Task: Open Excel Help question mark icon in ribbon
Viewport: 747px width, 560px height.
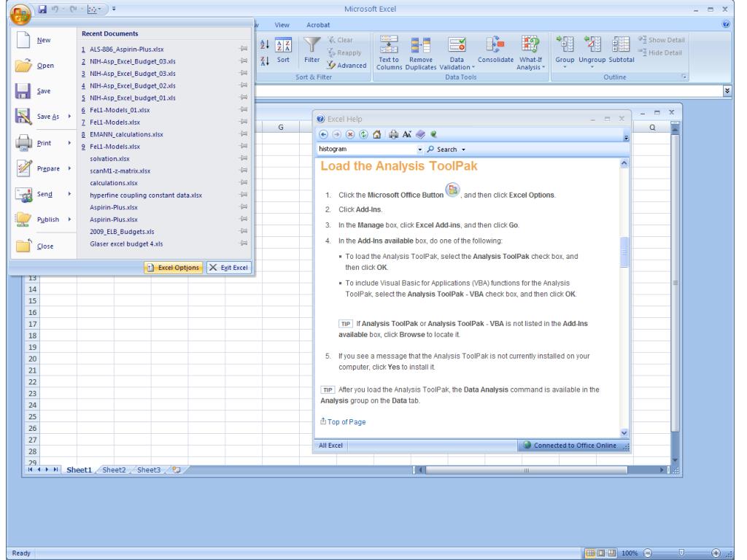Action: pos(726,24)
